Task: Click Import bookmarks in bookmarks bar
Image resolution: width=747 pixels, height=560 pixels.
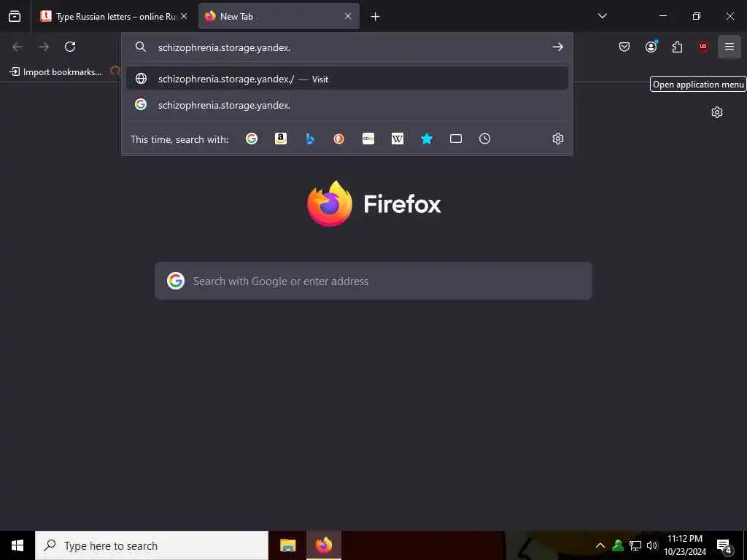Action: pyautogui.click(x=55, y=72)
